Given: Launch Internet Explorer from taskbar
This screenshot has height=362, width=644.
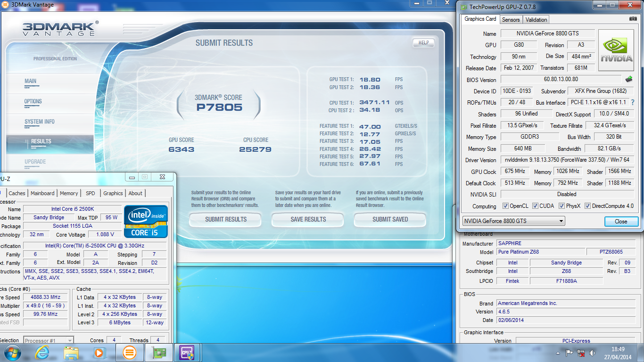Looking at the screenshot, I should 42,352.
